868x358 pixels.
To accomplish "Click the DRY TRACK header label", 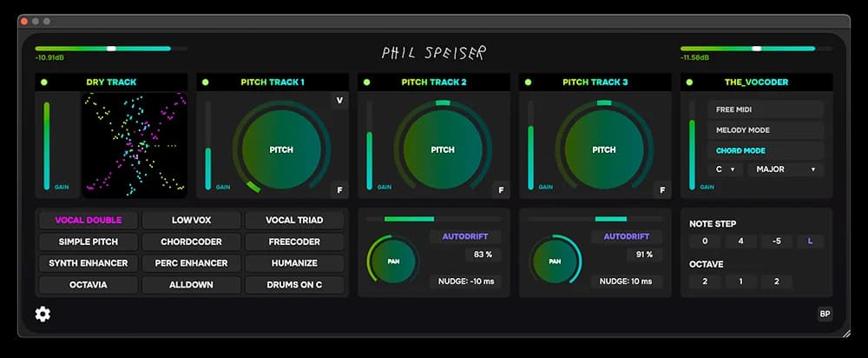I will pyautogui.click(x=111, y=82).
